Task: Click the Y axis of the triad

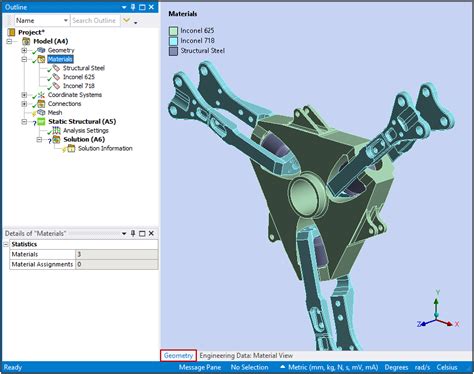Action: pos(436,305)
